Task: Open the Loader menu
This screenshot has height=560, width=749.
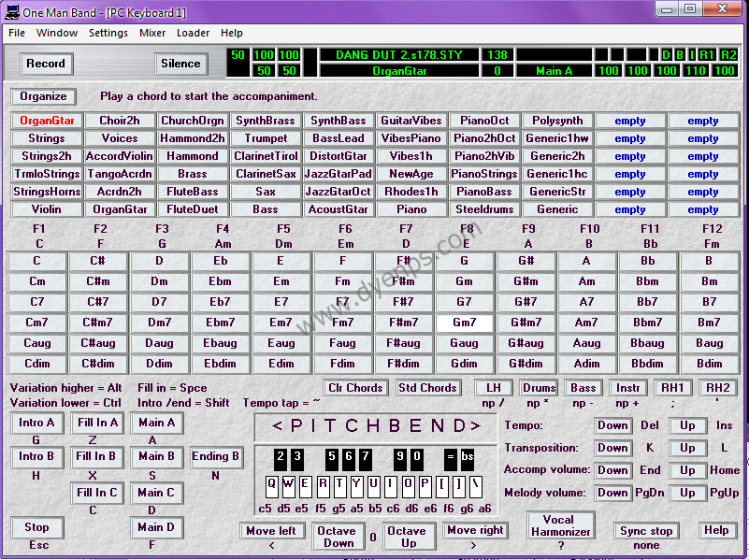Action: pos(194,33)
